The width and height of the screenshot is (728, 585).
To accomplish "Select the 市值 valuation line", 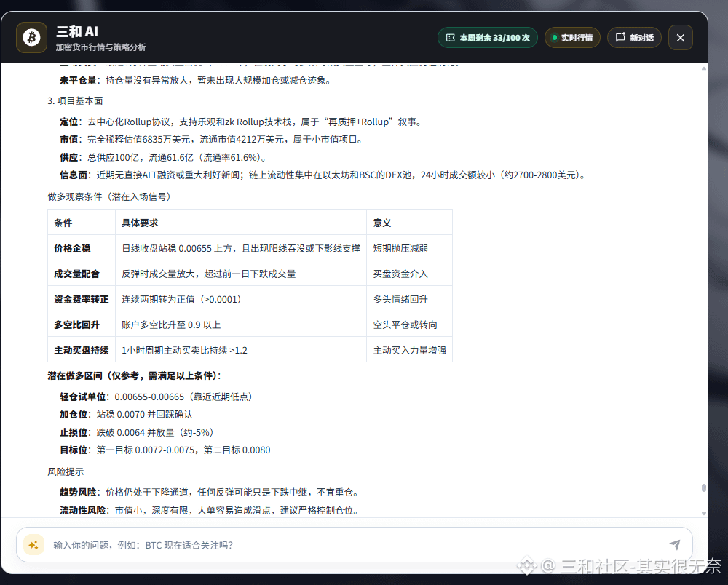I will pyautogui.click(x=213, y=139).
